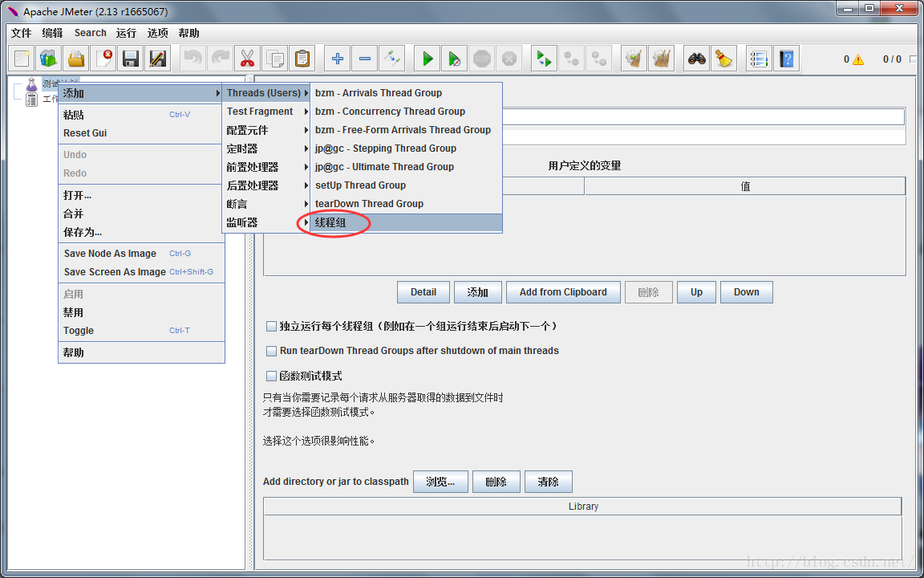Select 线程组 from the Threads submenu

click(407, 222)
